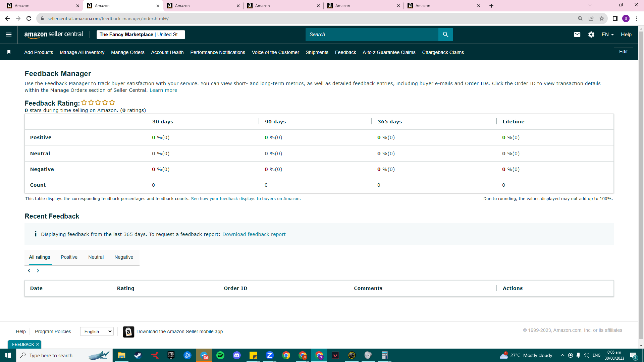This screenshot has height=362, width=644.
Task: Open the notification center icon
Action: (x=633, y=355)
